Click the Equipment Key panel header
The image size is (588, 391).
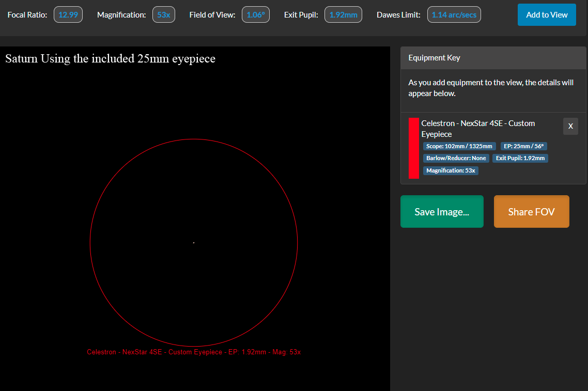(x=493, y=58)
